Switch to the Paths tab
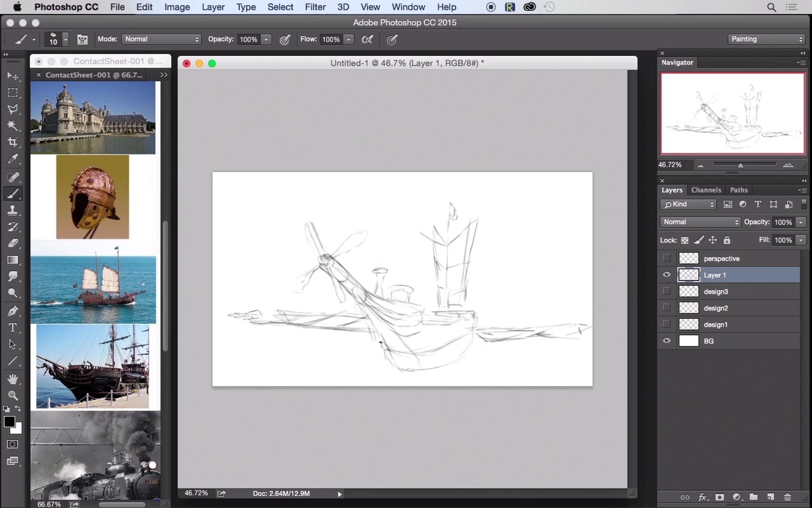 pyautogui.click(x=738, y=190)
